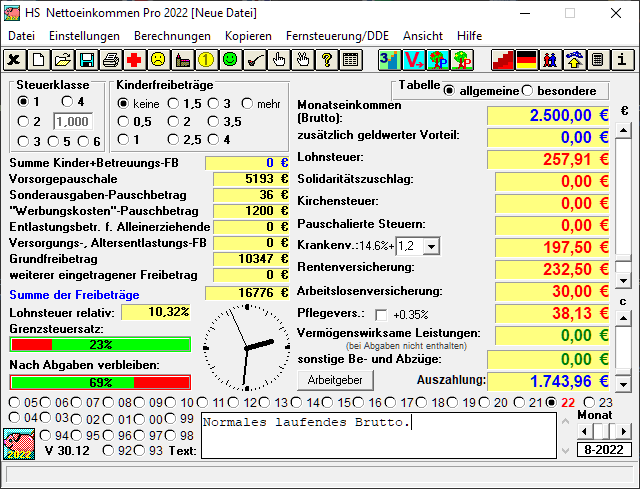Click the Arbeitgeber button
The image size is (640, 489).
[x=334, y=380]
